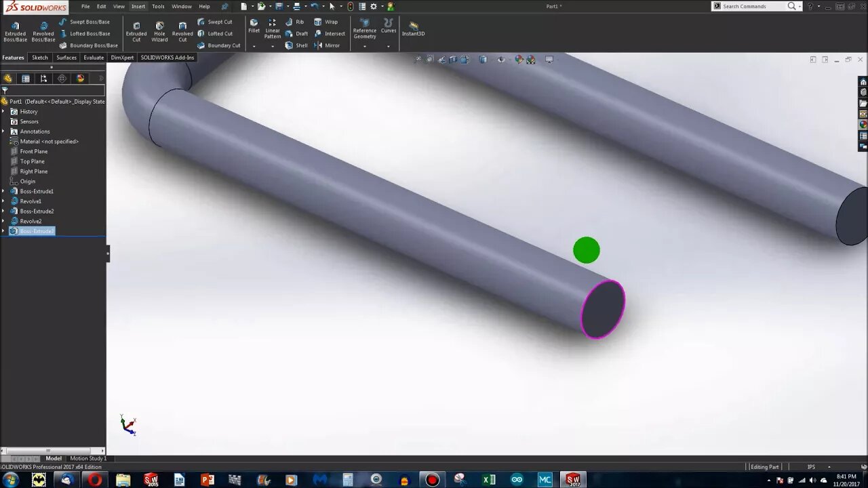The height and width of the screenshot is (488, 868).
Task: Open Excel from the Windows taskbar
Action: (489, 480)
